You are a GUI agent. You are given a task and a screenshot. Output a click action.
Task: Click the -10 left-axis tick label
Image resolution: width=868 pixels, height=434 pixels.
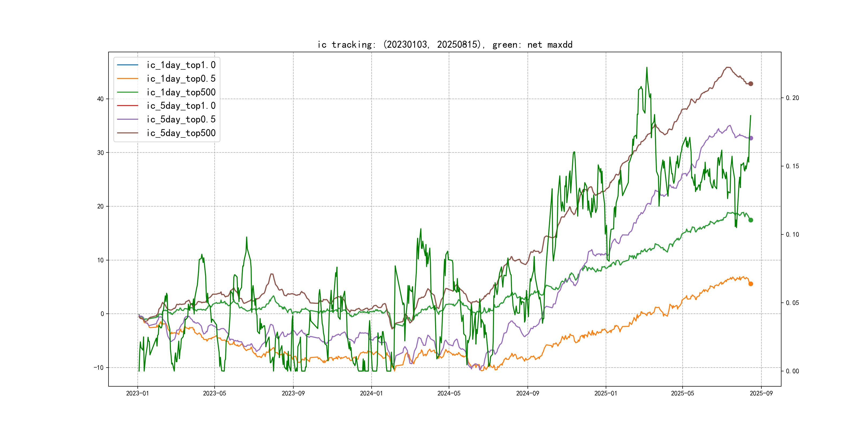coord(99,368)
